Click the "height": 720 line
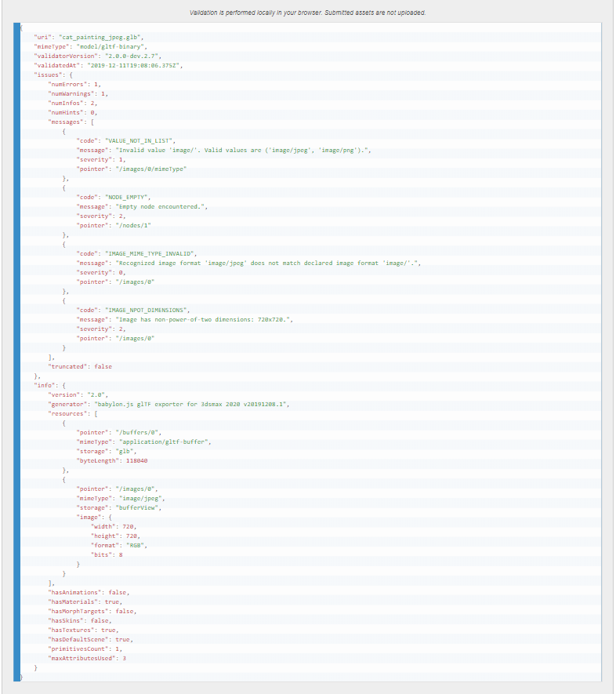 (115, 536)
